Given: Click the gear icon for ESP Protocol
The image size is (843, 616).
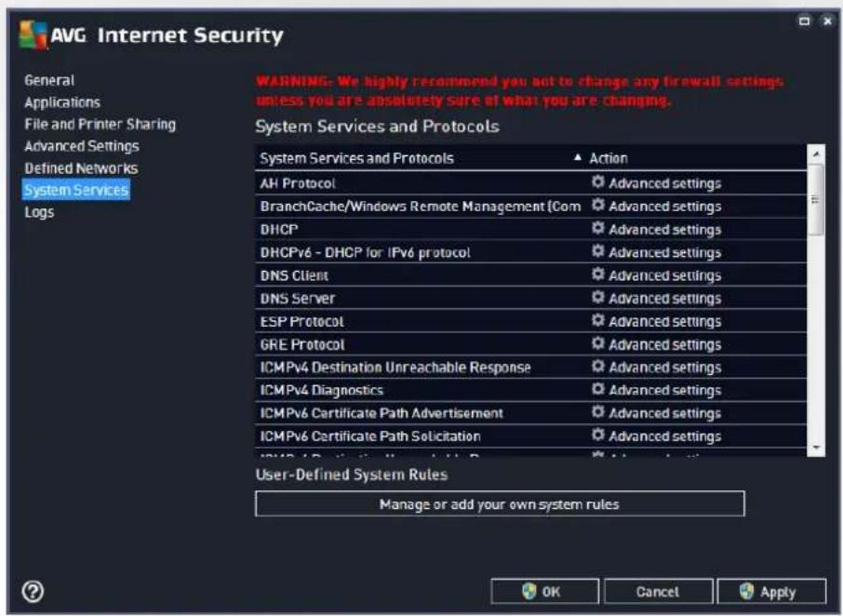Looking at the screenshot, I should pyautogui.click(x=598, y=320).
